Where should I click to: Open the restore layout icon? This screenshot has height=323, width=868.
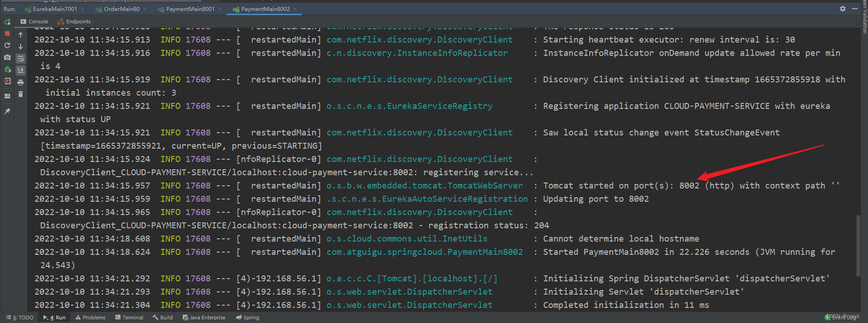coord(7,96)
